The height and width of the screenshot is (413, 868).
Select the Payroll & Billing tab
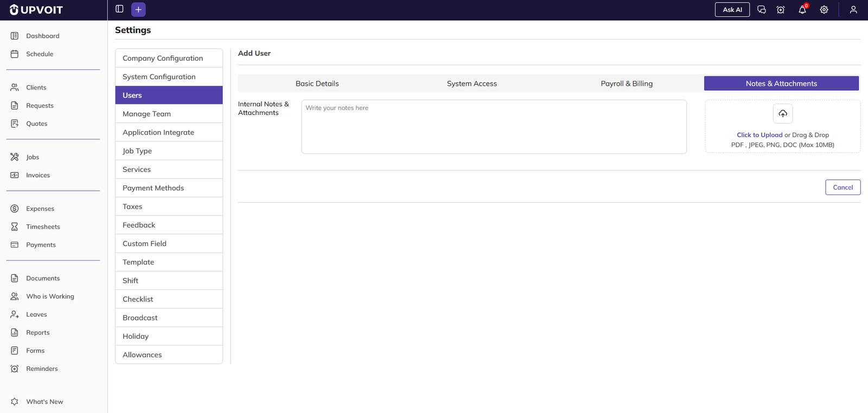click(627, 83)
